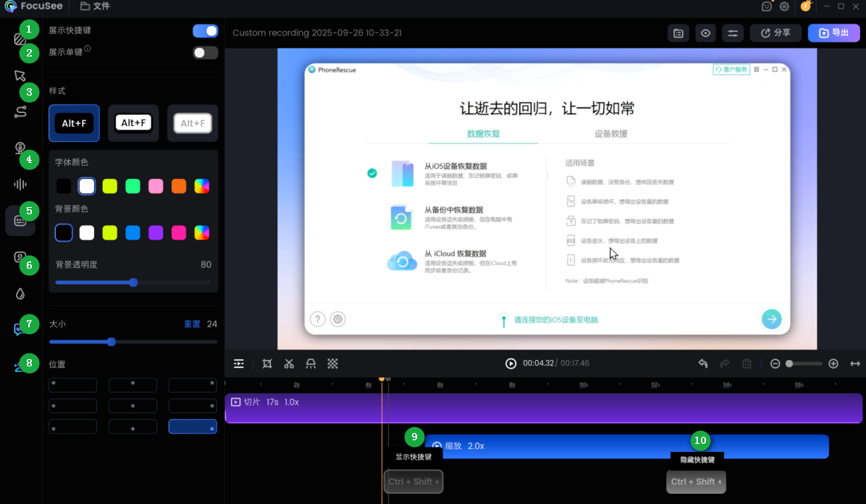Select the crop tool in the timeline toolbar
The height and width of the screenshot is (504, 866).
pos(266,364)
